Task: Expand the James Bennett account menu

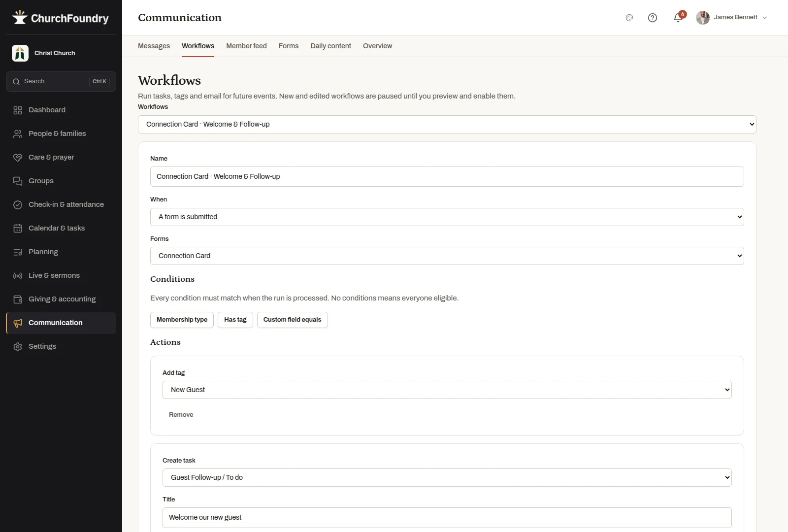Action: coord(732,18)
